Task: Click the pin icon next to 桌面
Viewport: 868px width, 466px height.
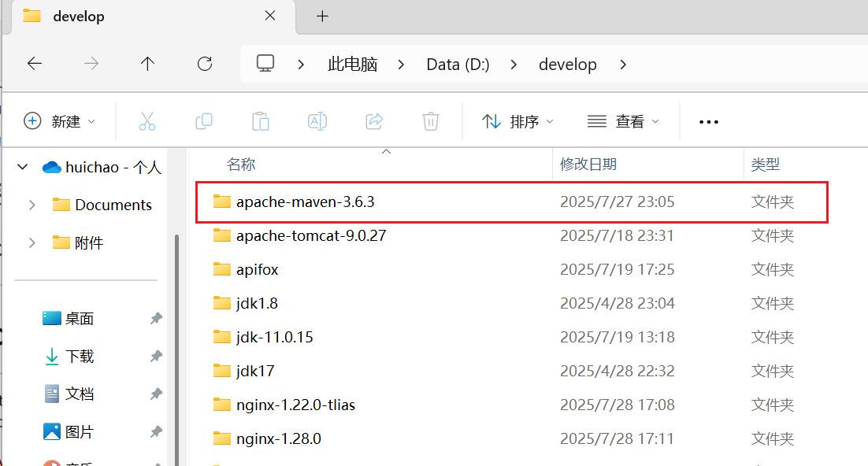Action: 156,319
